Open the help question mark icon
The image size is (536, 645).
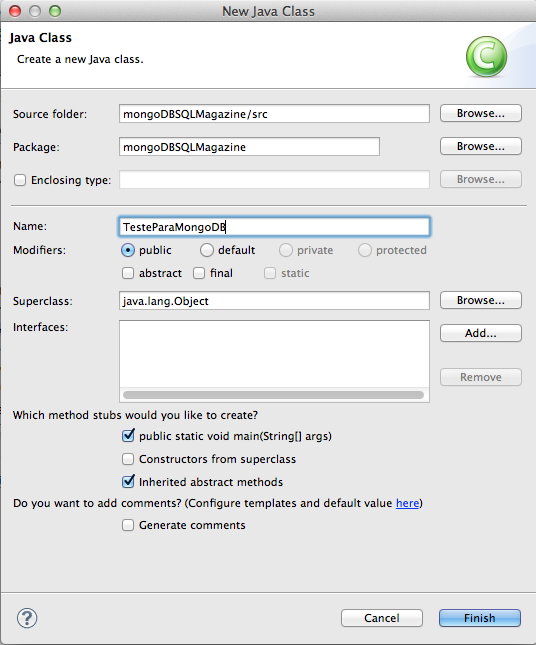(27, 618)
